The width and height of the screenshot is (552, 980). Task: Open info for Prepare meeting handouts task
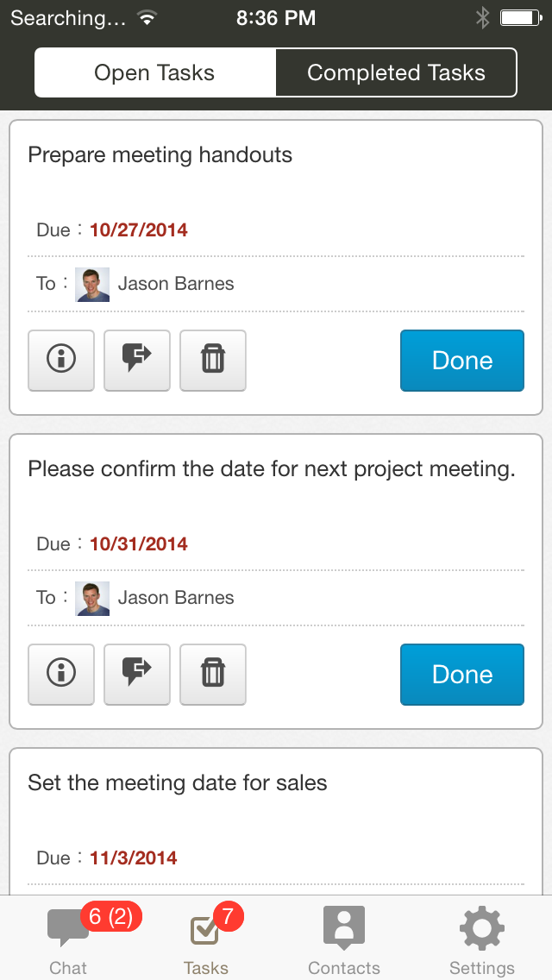(x=61, y=361)
